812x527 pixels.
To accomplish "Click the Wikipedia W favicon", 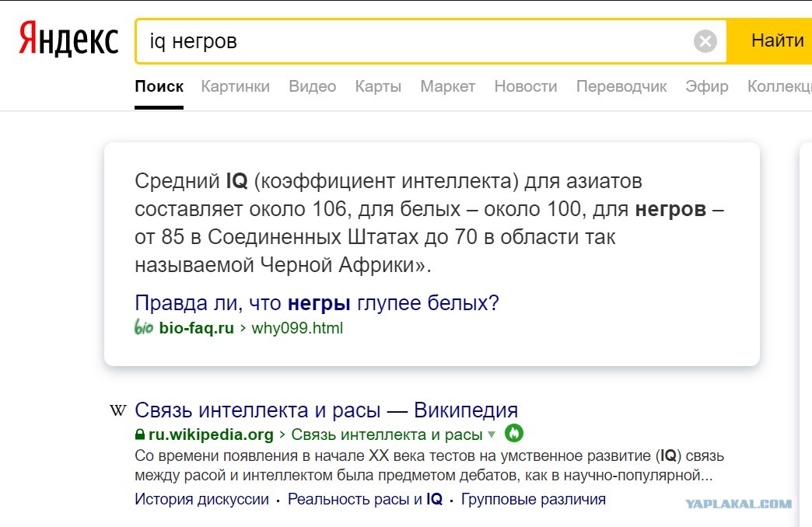I will point(118,410).
